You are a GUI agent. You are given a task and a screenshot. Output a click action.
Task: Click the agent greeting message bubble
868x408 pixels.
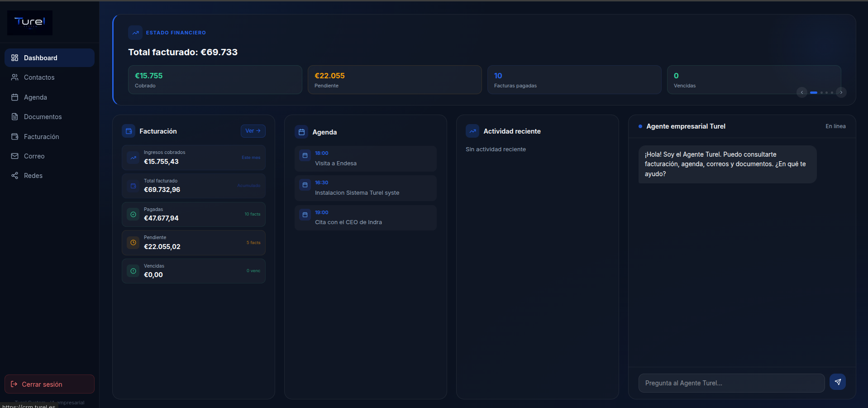click(x=727, y=164)
